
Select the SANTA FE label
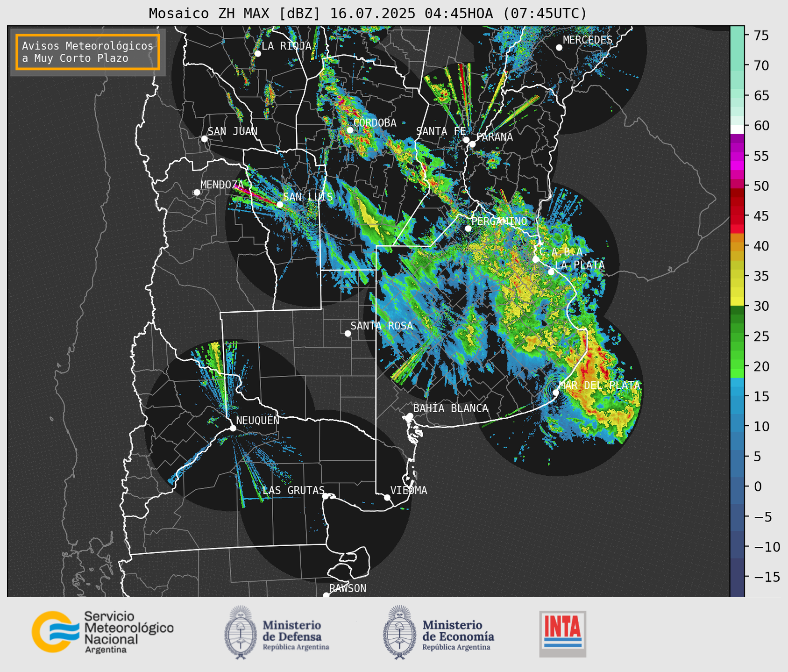coord(440,131)
